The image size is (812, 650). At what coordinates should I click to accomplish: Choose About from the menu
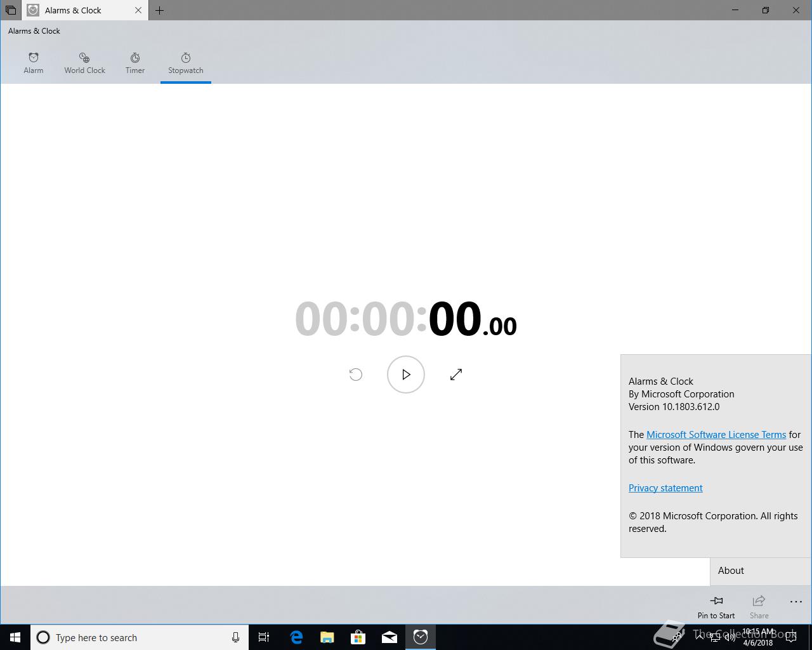tap(761, 571)
